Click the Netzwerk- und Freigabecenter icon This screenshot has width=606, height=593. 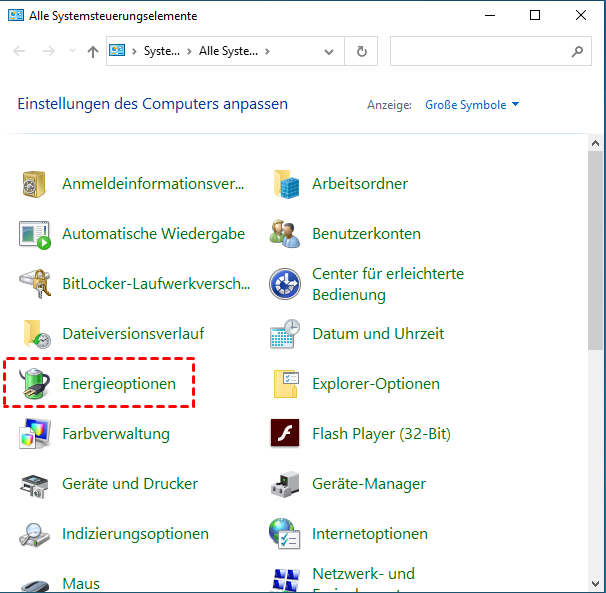tap(286, 580)
